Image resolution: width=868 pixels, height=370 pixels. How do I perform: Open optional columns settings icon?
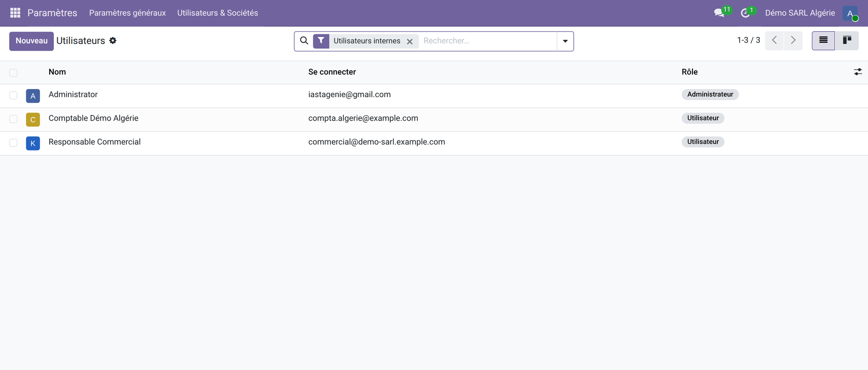pyautogui.click(x=858, y=72)
